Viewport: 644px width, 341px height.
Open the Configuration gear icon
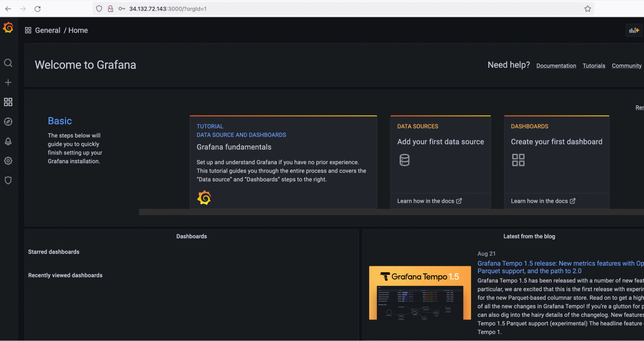(8, 161)
